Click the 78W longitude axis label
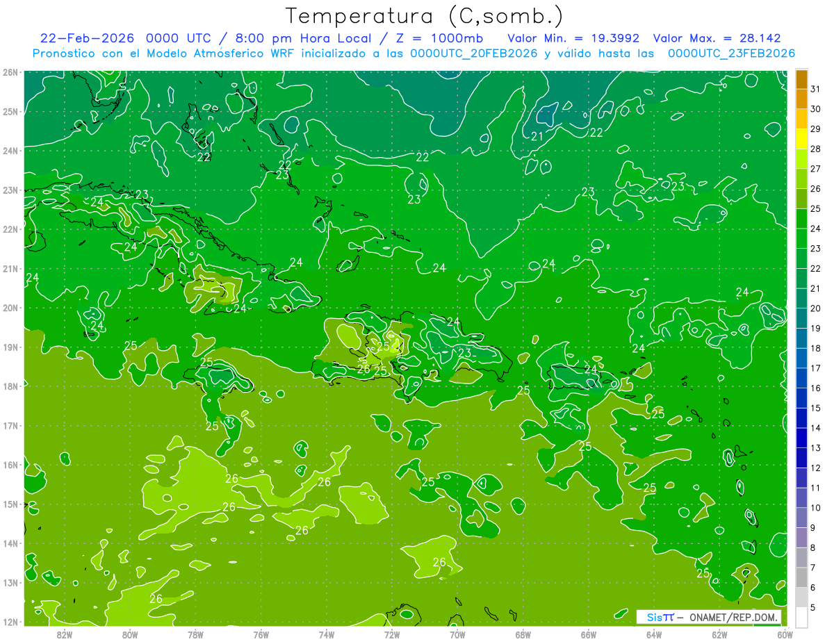This screenshot has width=834, height=644. [x=195, y=634]
